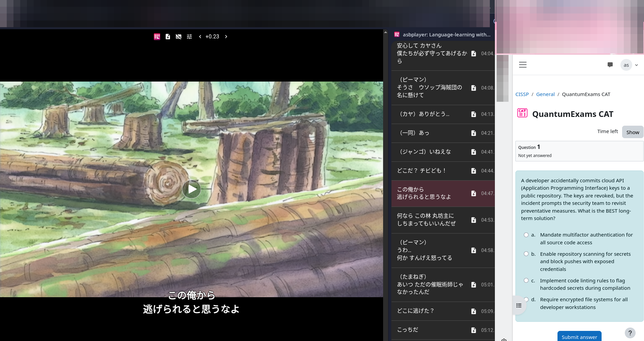Select answer c, Implement code linting rules

[x=526, y=280]
